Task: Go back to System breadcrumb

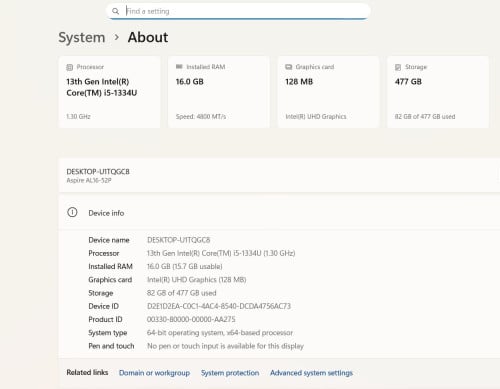Action: [82, 37]
